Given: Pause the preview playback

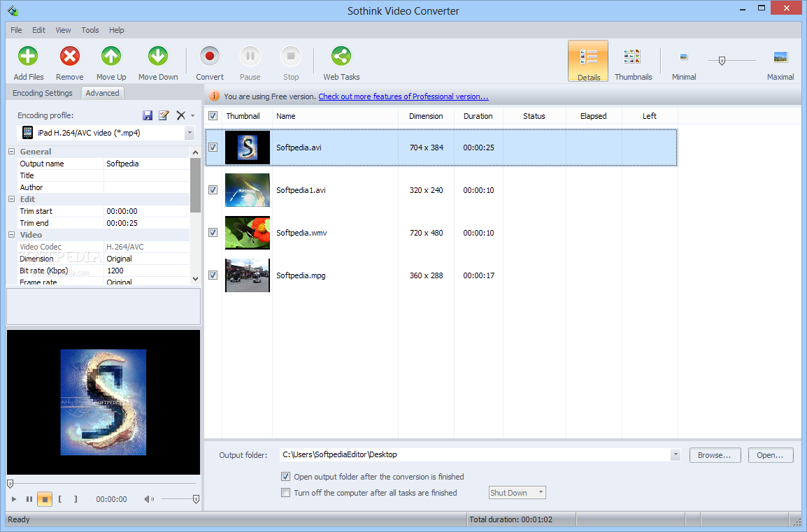Looking at the screenshot, I should (29, 499).
